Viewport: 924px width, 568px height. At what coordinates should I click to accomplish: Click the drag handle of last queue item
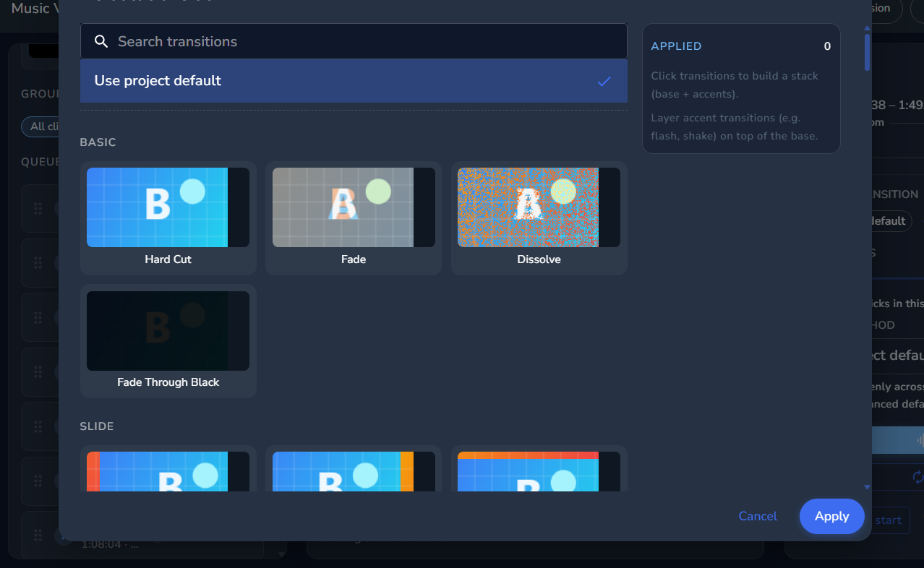click(38, 535)
